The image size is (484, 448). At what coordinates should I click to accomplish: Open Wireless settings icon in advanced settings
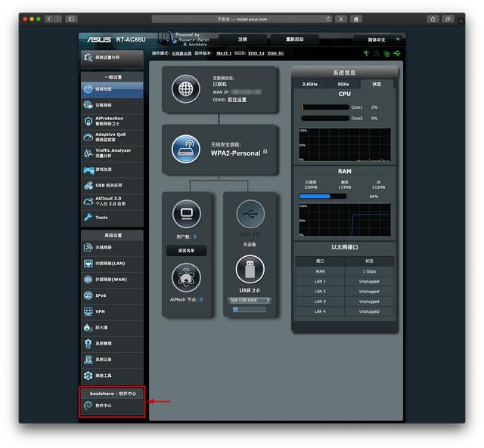88,247
